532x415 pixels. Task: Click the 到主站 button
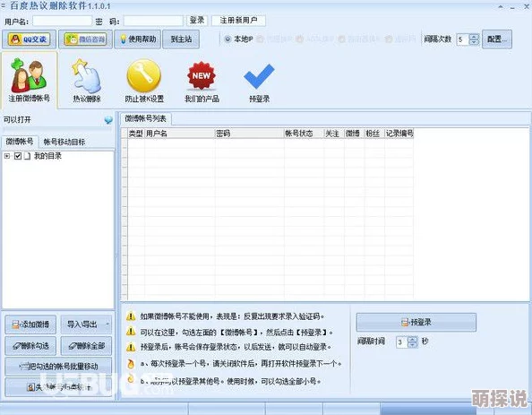[x=181, y=39]
